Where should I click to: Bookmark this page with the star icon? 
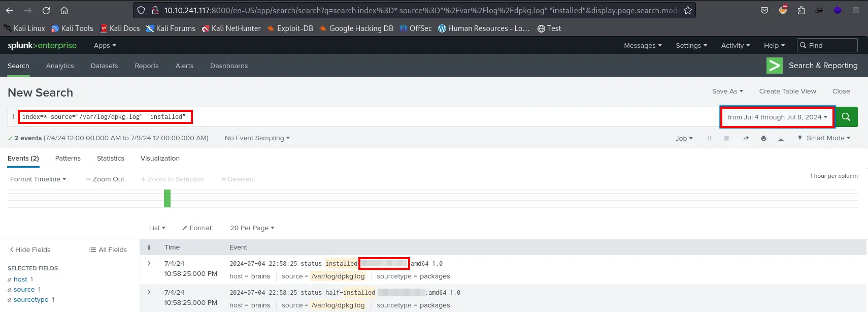(687, 10)
